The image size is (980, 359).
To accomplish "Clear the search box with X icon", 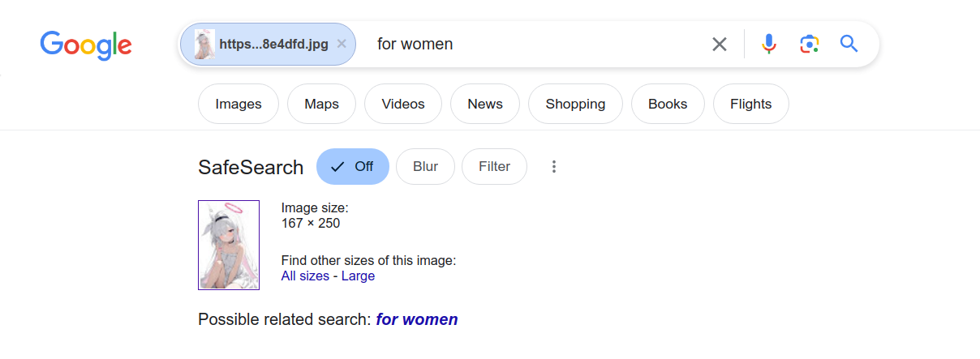I will pyautogui.click(x=719, y=45).
